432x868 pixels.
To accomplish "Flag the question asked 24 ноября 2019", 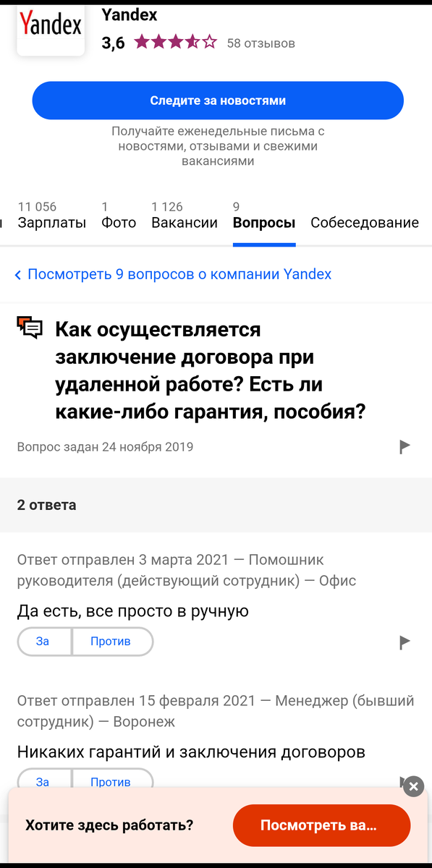I will [405, 447].
